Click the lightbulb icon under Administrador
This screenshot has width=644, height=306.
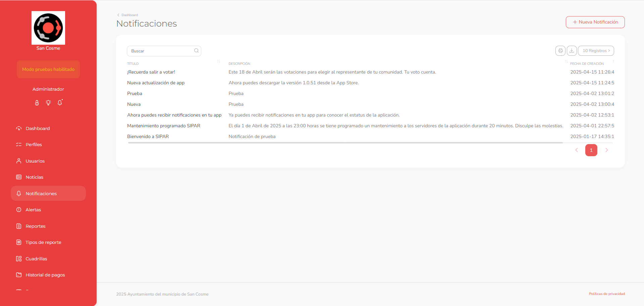tap(48, 103)
